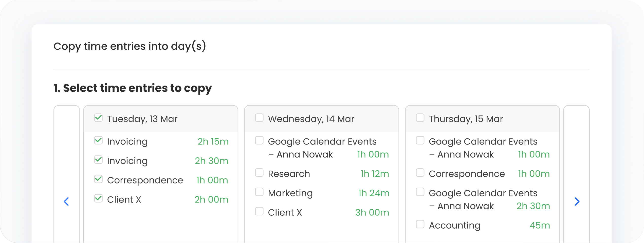644x243 pixels.
Task: Click the '2h 30m' duration under Tuesday
Action: [212, 161]
